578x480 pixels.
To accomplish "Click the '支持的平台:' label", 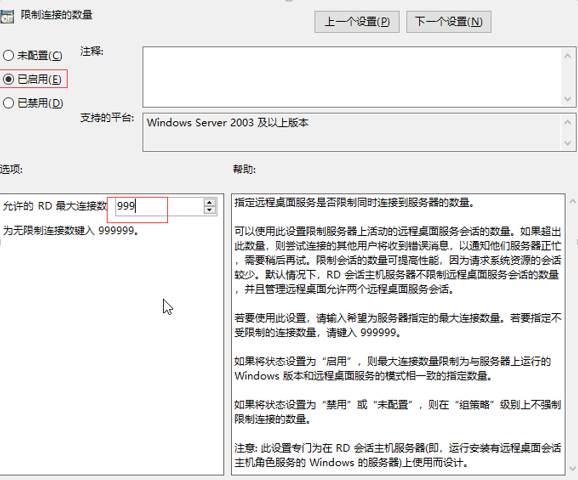I will [107, 118].
